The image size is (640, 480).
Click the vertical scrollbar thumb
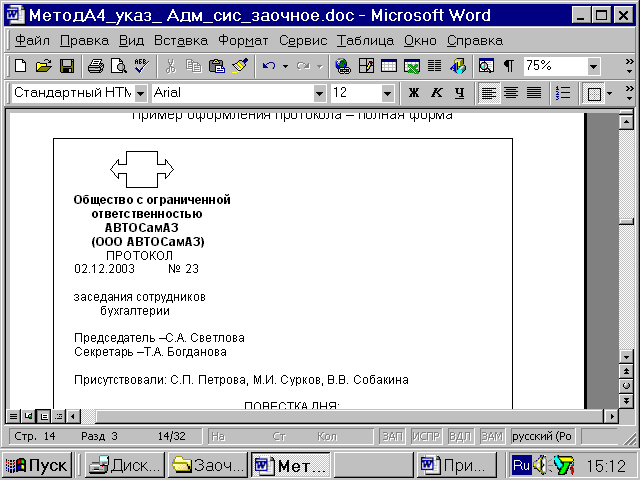point(626,222)
